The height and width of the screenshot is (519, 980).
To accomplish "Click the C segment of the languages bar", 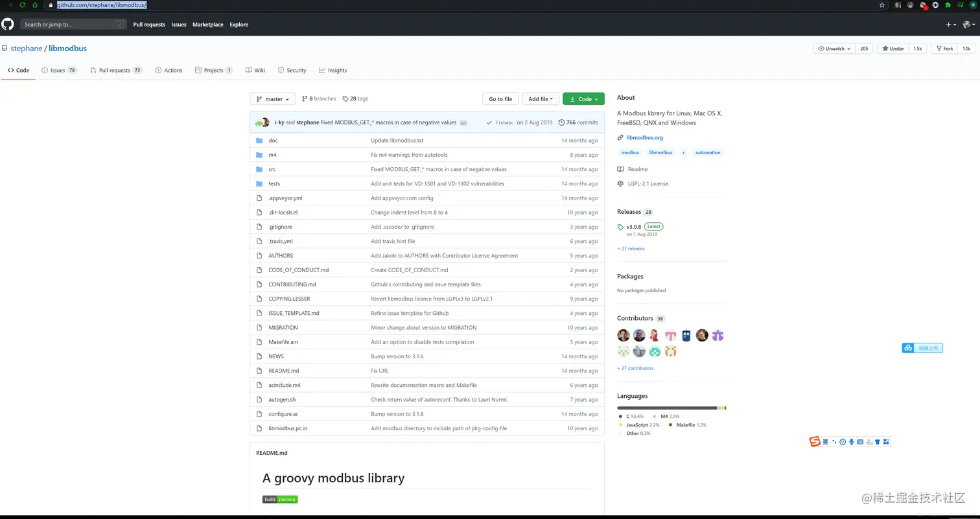I will 661,408.
